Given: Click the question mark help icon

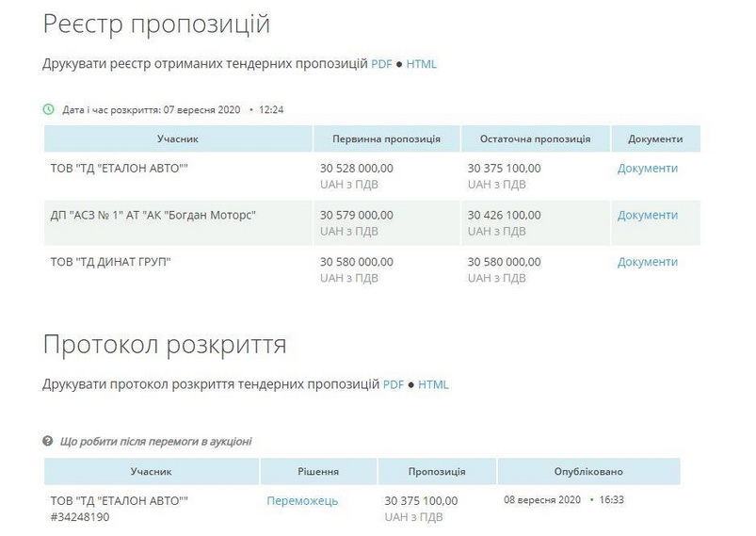Looking at the screenshot, I should [48, 441].
